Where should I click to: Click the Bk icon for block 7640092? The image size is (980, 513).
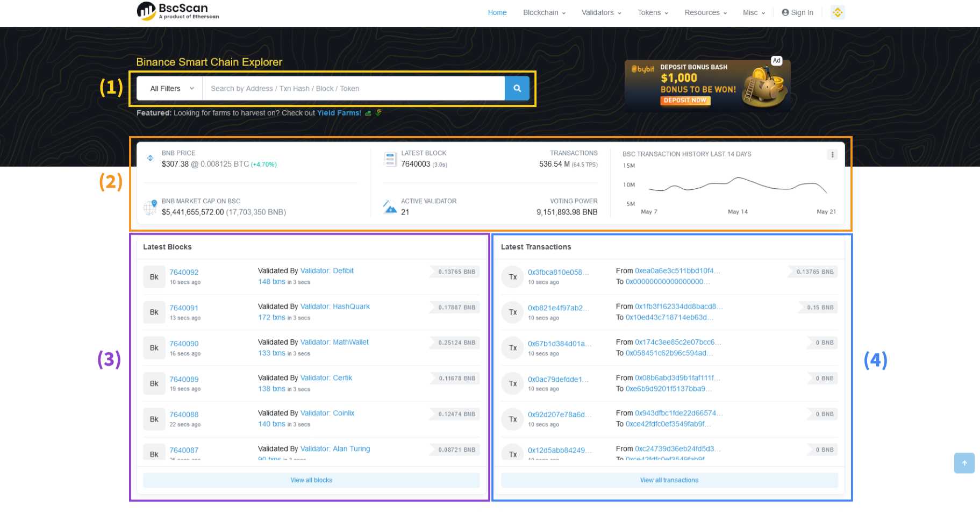point(154,277)
